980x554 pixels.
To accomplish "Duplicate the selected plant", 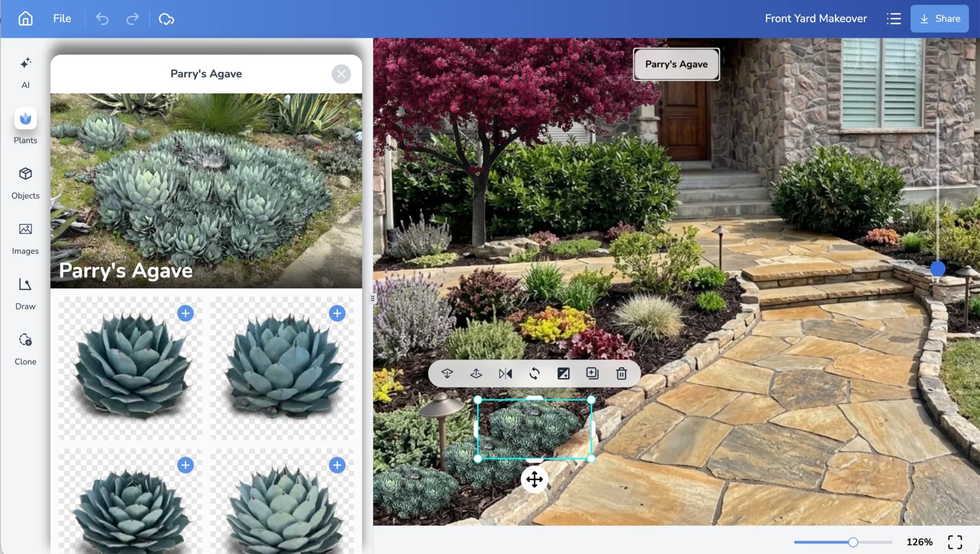I will 592,374.
